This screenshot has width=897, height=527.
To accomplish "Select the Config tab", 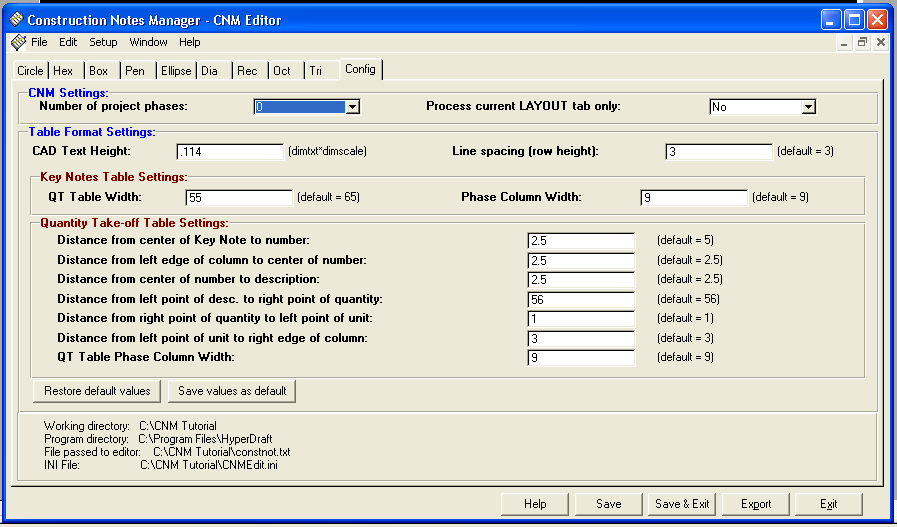I will 360,69.
